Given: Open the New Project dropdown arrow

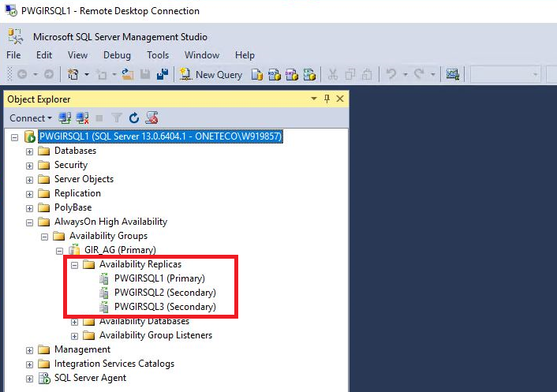Looking at the screenshot, I should (87, 74).
